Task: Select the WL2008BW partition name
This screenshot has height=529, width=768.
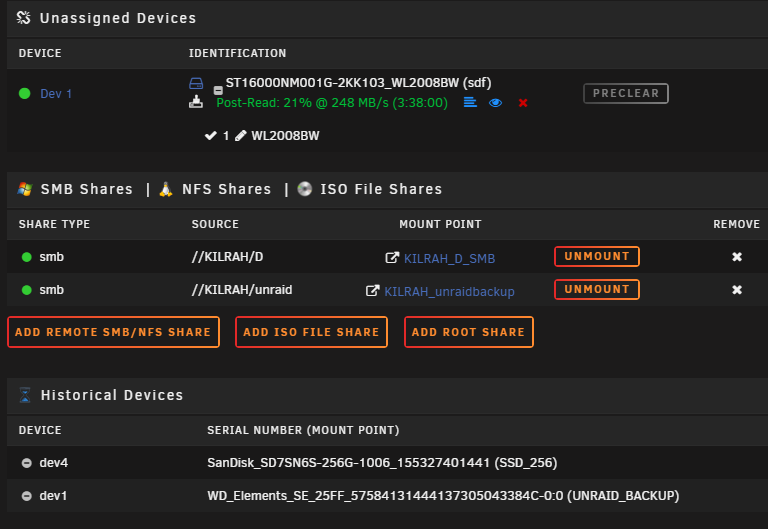Action: (285, 136)
